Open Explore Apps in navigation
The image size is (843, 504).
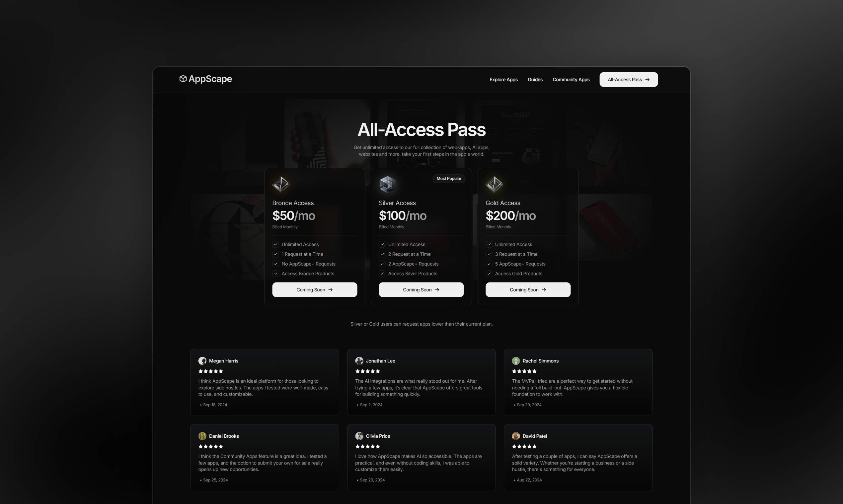pos(503,80)
